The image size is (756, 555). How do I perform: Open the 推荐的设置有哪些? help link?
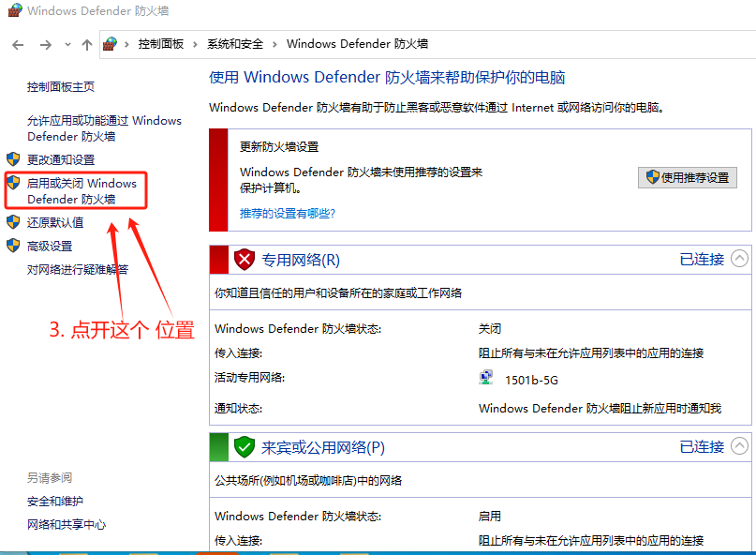pyautogui.click(x=287, y=213)
